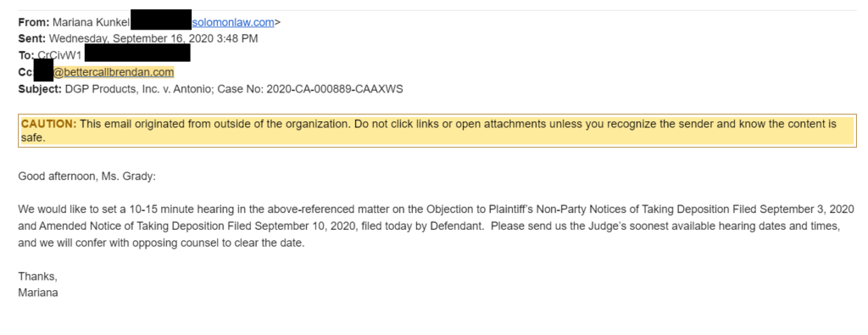The image size is (868, 335).
Task: Click the line about conferring with opposing counsel
Action: click(x=162, y=243)
